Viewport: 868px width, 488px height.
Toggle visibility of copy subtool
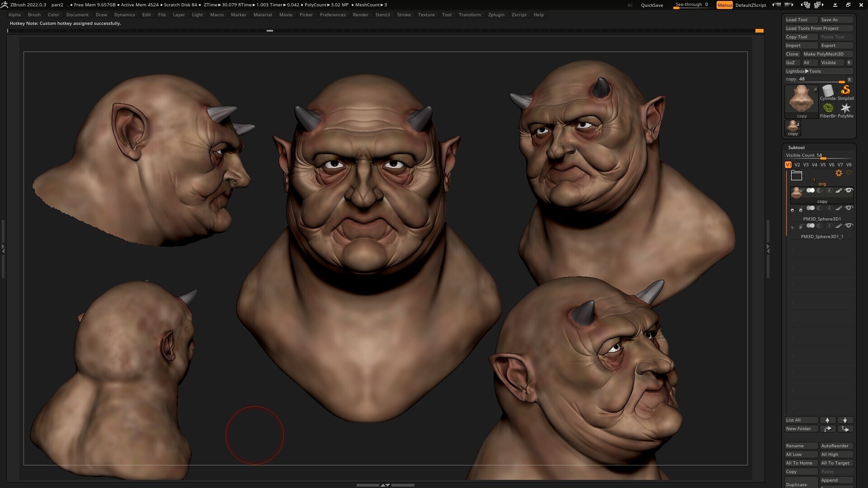pyautogui.click(x=849, y=191)
